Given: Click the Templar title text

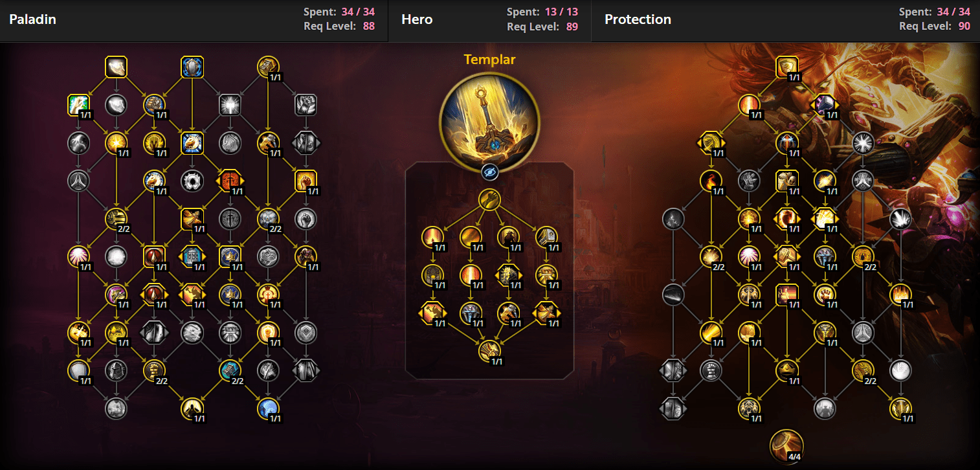Looking at the screenshot, I should coord(489,60).
